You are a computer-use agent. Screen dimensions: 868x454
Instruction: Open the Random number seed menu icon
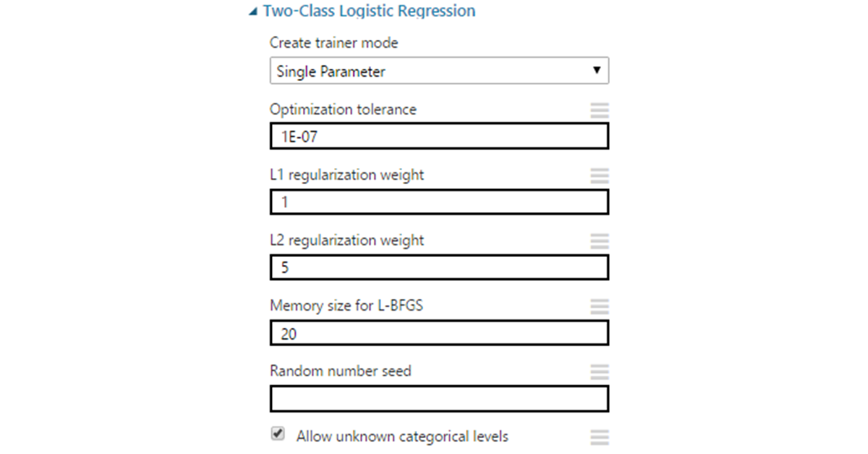click(x=600, y=371)
